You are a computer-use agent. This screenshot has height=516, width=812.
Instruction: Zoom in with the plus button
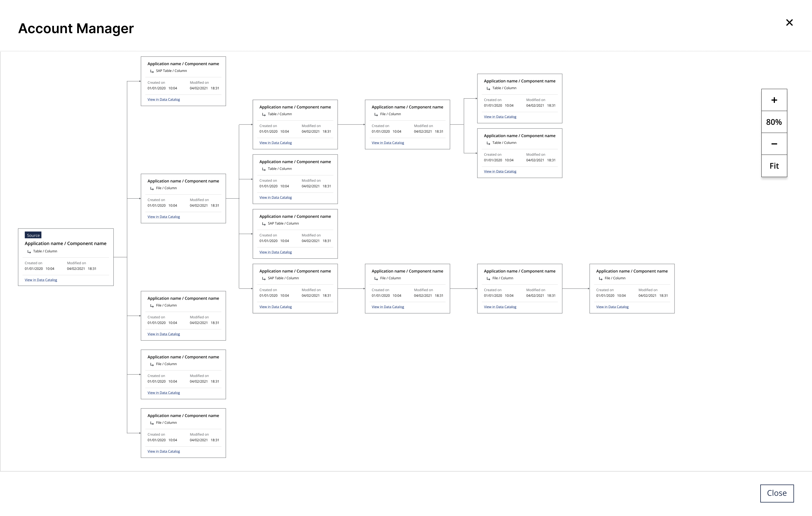[x=774, y=100]
